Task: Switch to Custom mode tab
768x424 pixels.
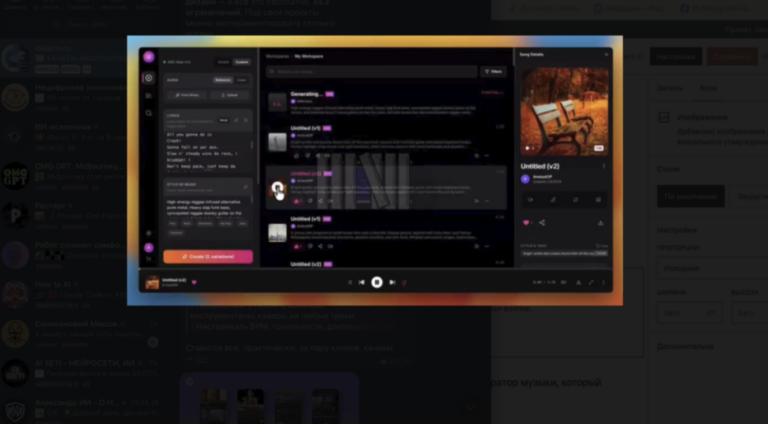Action: (241, 62)
